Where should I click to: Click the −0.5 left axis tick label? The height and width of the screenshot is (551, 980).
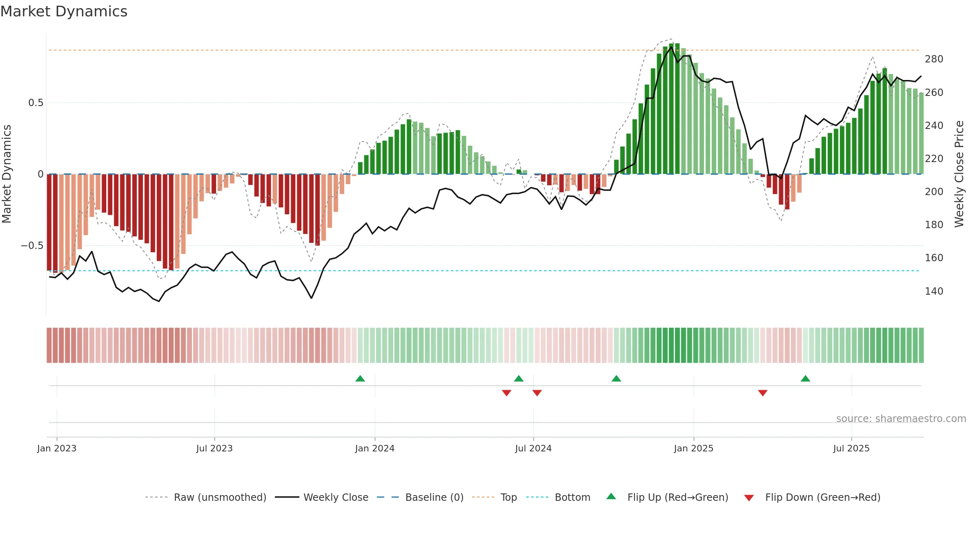pos(32,245)
